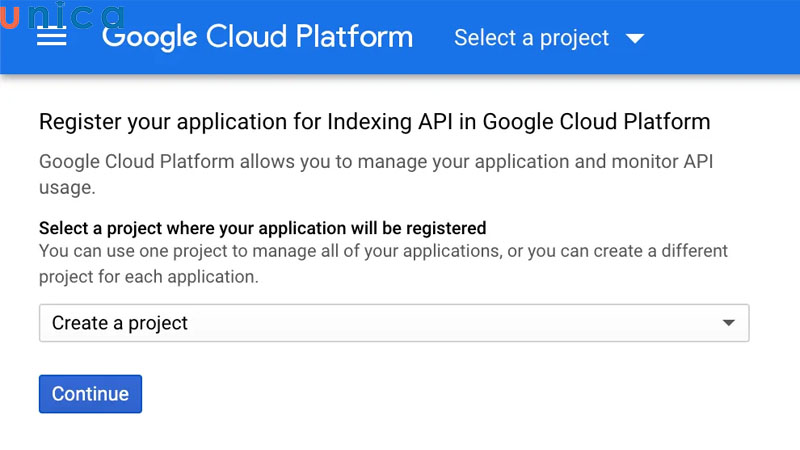Click "project for each application." helper line
The height and width of the screenshot is (450, 800).
click(148, 276)
